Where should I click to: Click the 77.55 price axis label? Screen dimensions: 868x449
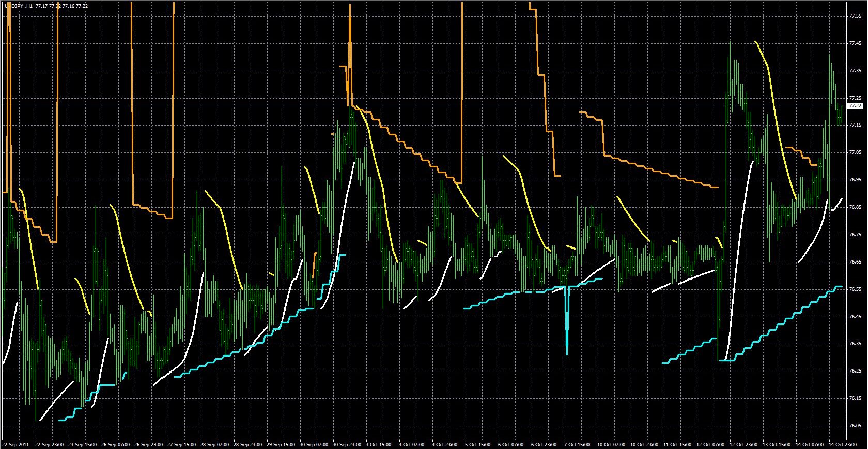(x=855, y=16)
